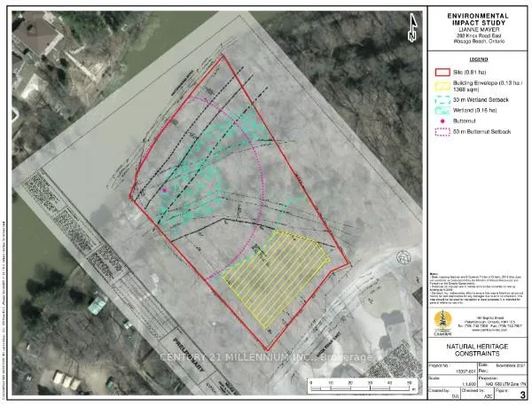
Task: Click the Projection cell with UTM Zone 17N
Action: pos(503,381)
